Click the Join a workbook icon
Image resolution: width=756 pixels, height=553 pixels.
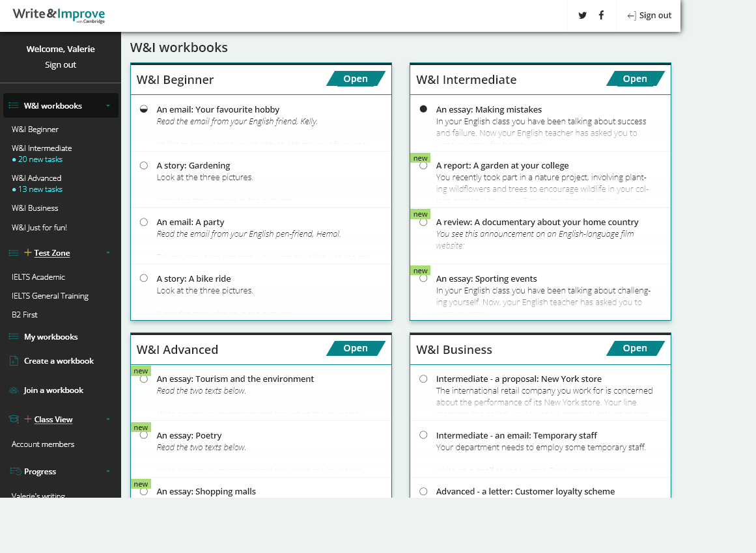pos(14,390)
